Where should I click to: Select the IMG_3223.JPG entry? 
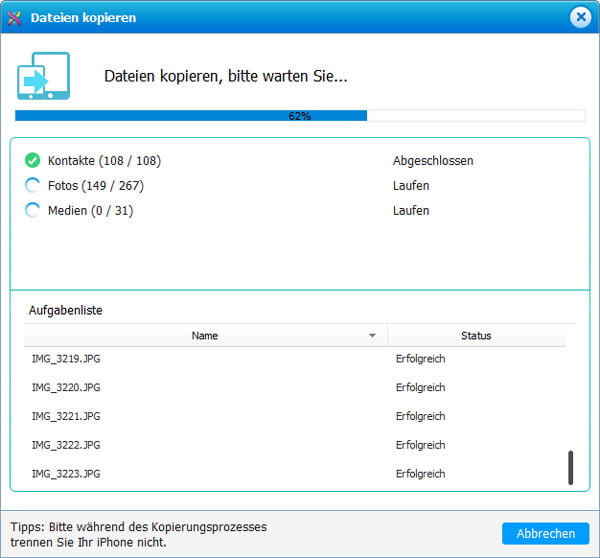coord(66,473)
